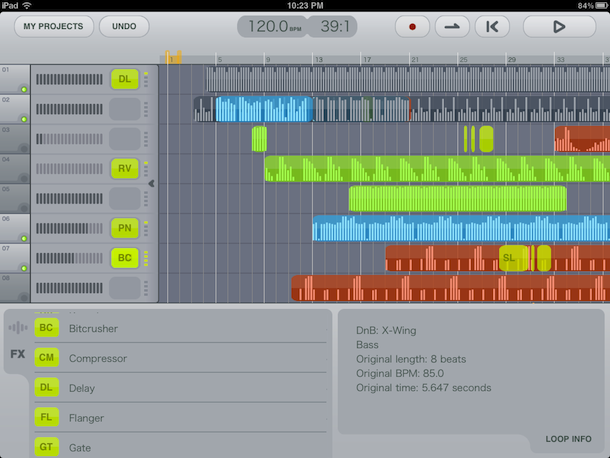610x458 pixels.
Task: Open My Projects
Action: (x=52, y=27)
